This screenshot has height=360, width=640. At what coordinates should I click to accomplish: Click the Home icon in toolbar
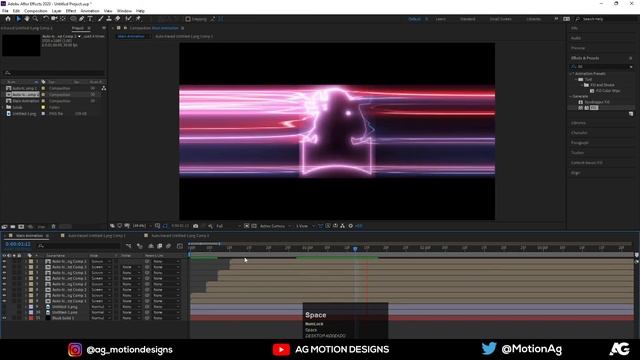pos(8,19)
